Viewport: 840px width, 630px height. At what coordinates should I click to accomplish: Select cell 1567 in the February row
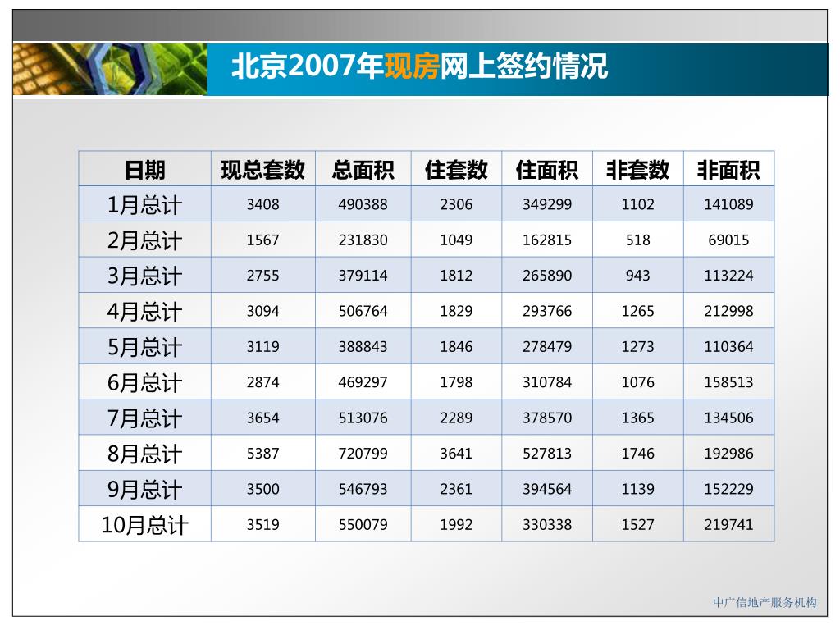click(263, 240)
